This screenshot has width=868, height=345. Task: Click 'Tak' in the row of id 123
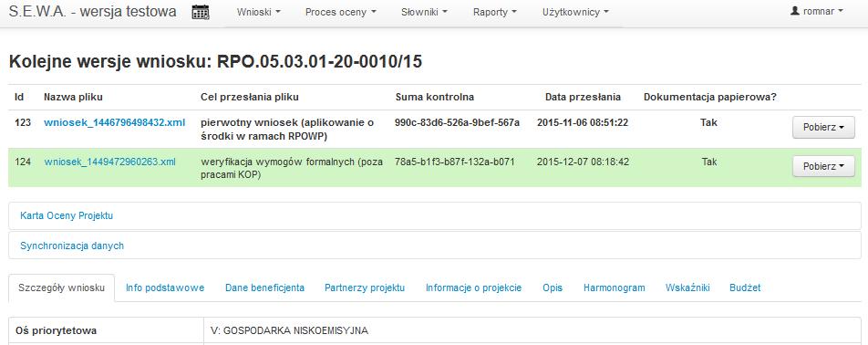(x=708, y=122)
